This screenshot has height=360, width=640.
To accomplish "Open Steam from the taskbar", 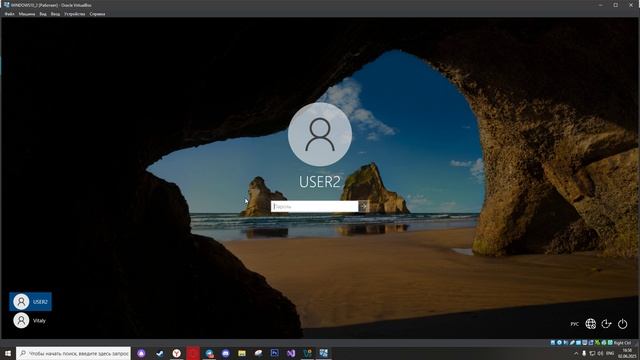I will pos(160,353).
